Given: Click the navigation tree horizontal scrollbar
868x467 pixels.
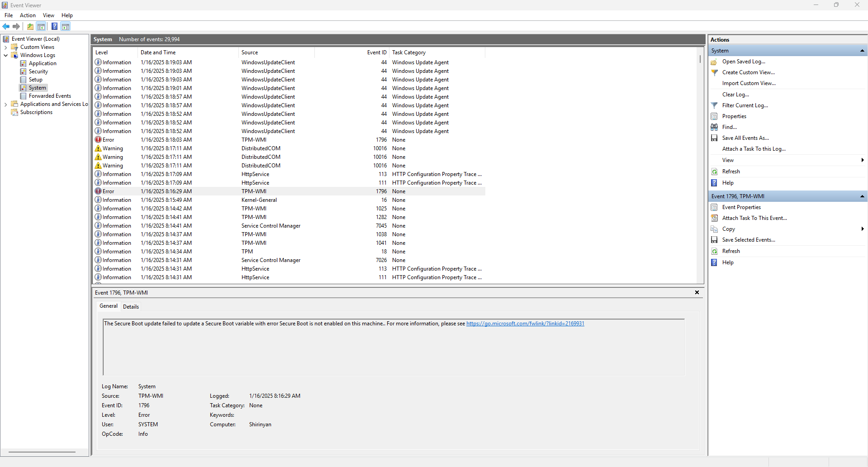Looking at the screenshot, I should [x=42, y=452].
